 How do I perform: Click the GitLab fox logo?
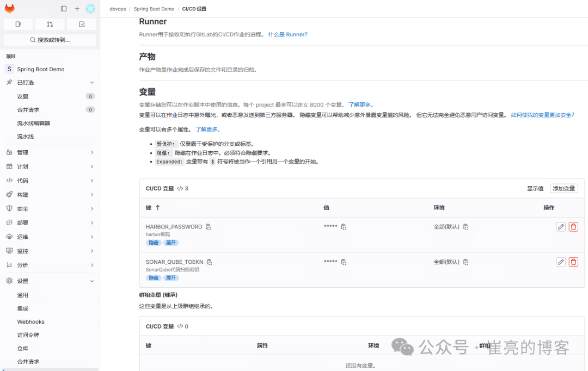pos(9,8)
